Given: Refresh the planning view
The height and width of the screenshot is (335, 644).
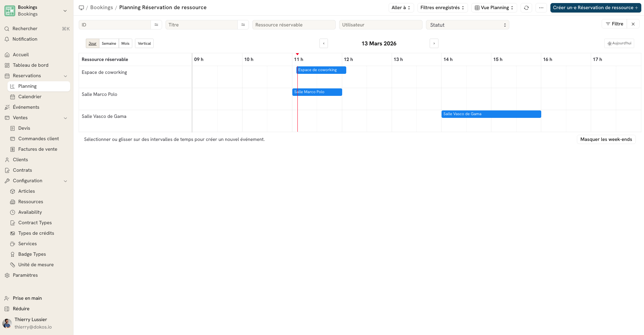Looking at the screenshot, I should tap(526, 7).
